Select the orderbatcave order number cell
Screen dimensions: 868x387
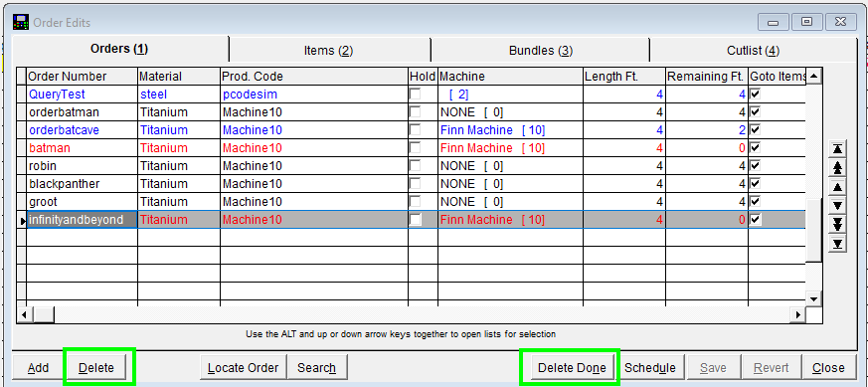82,130
